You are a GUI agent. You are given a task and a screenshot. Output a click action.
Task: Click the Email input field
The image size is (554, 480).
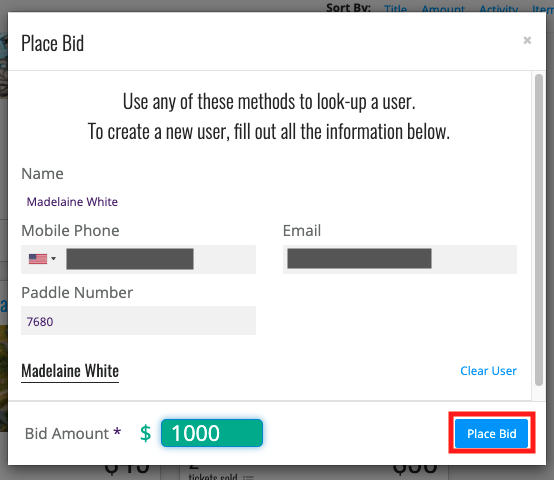tap(400, 259)
